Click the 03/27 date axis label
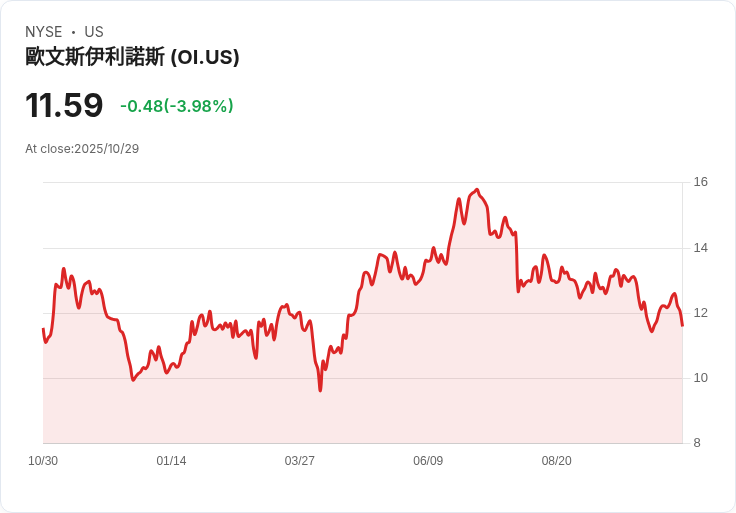This screenshot has width=736, height=513. pyautogui.click(x=299, y=461)
